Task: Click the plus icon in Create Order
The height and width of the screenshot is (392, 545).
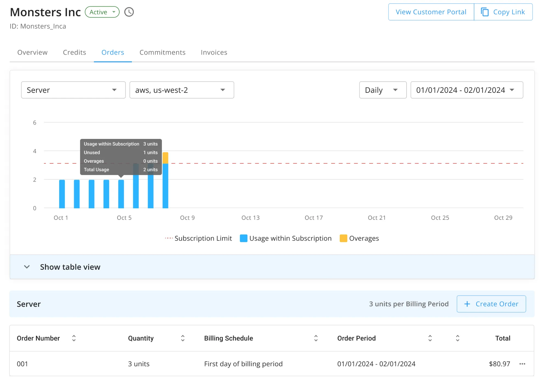Action: coord(467,304)
